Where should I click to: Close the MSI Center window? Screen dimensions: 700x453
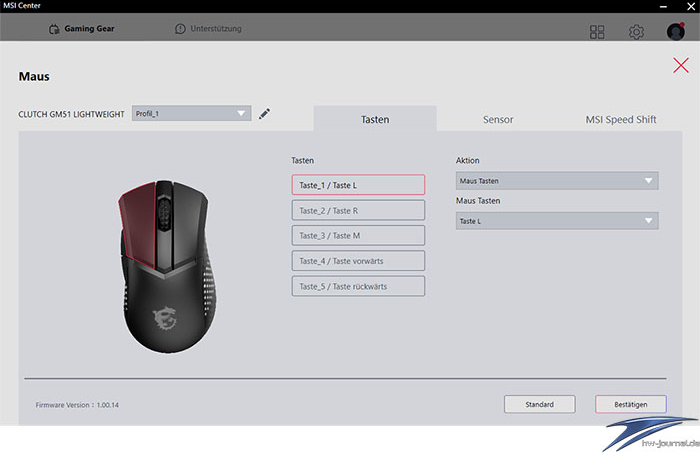tap(691, 6)
